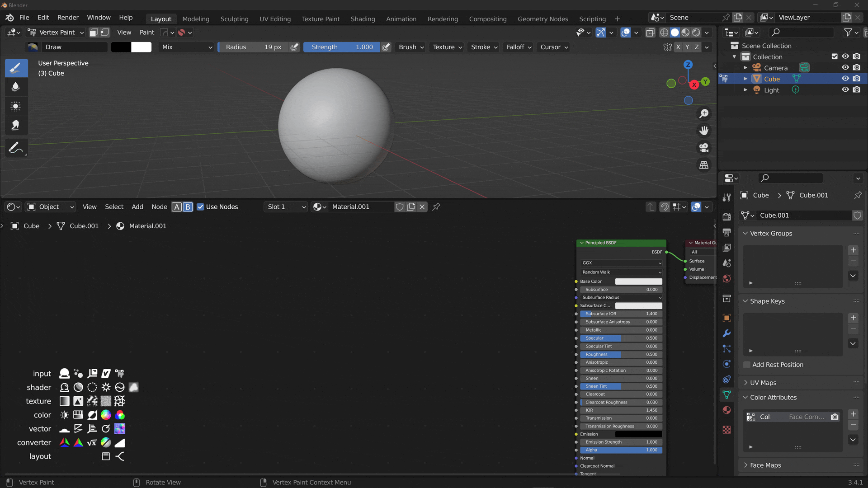This screenshot has height=488, width=868.
Task: Open GGX distribution dropdown
Action: click(622, 263)
